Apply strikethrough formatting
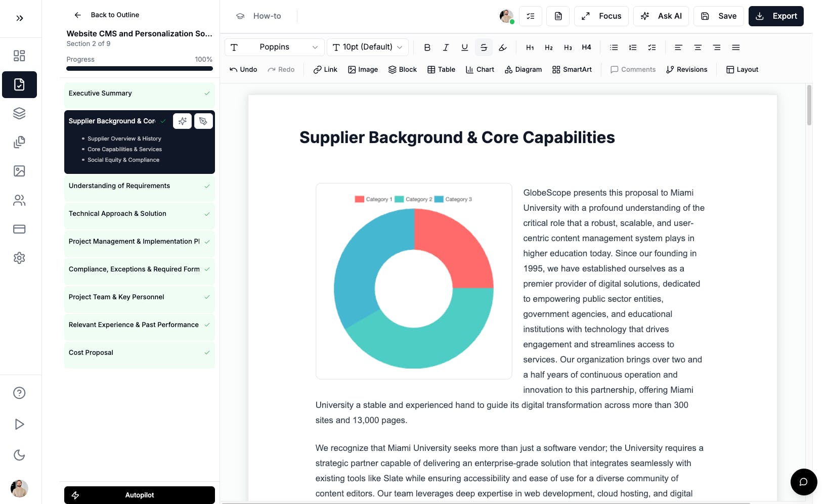Screen dimensions: 826x504 tap(484, 48)
